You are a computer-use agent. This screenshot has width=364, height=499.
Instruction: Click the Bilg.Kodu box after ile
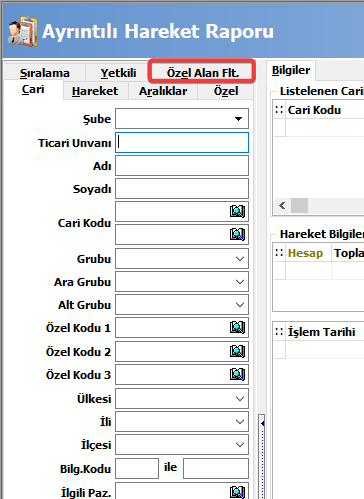pyautogui.click(x=216, y=468)
